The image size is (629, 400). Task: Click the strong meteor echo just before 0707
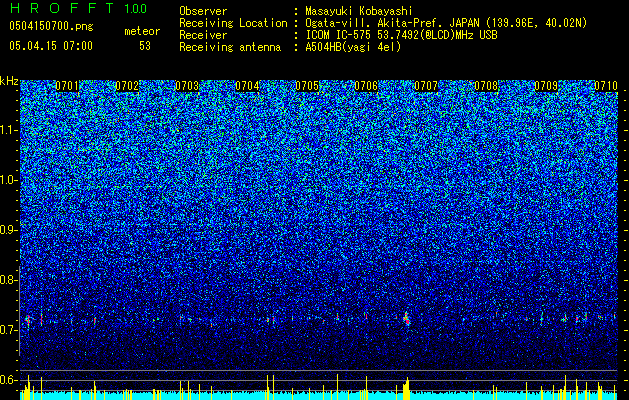407,318
